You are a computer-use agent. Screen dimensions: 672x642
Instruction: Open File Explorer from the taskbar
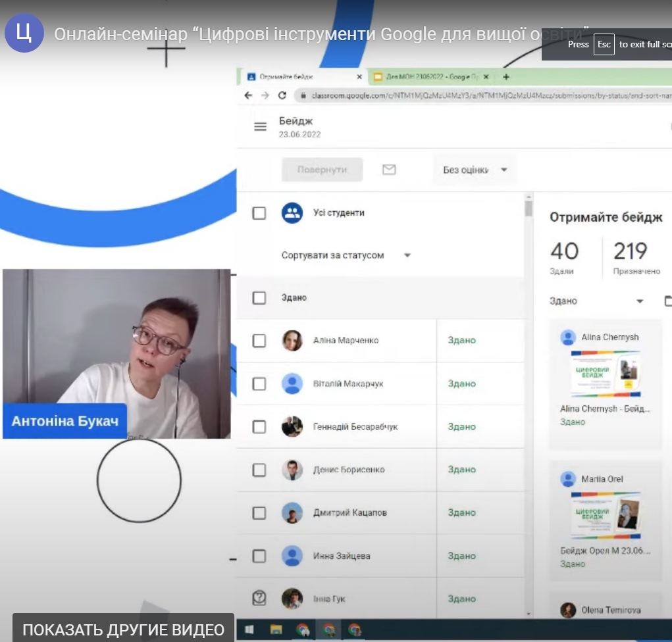276,630
